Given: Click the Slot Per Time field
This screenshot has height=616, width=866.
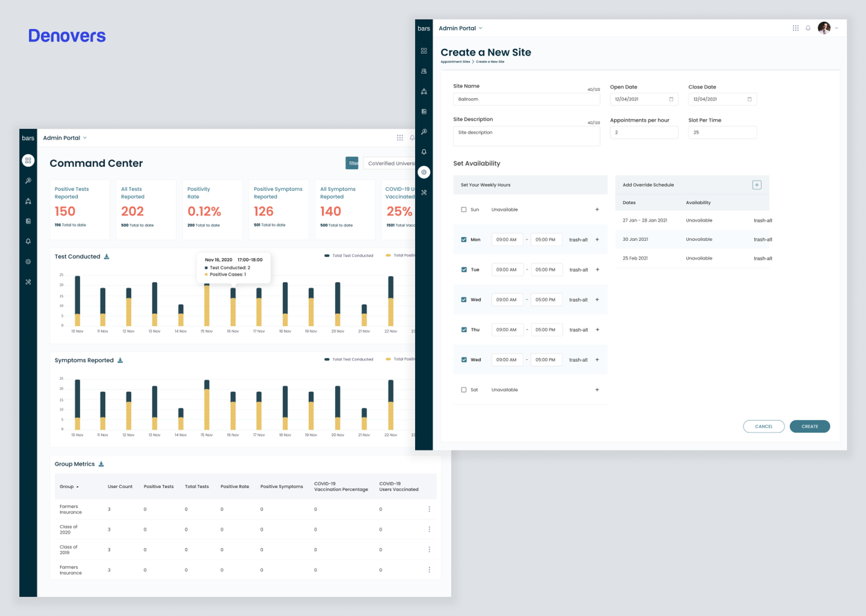Looking at the screenshot, I should point(722,132).
